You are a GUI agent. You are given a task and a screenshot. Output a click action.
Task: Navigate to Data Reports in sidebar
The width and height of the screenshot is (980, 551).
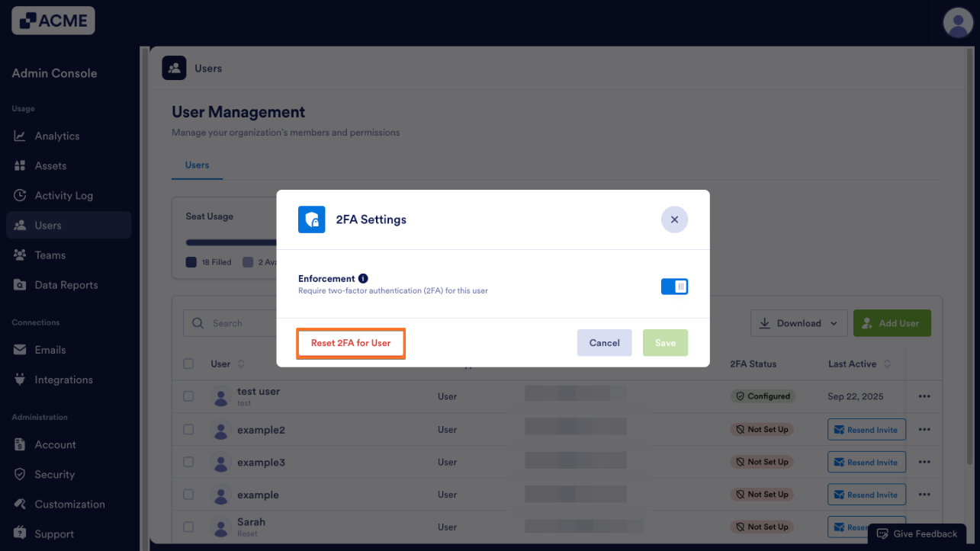tap(66, 285)
